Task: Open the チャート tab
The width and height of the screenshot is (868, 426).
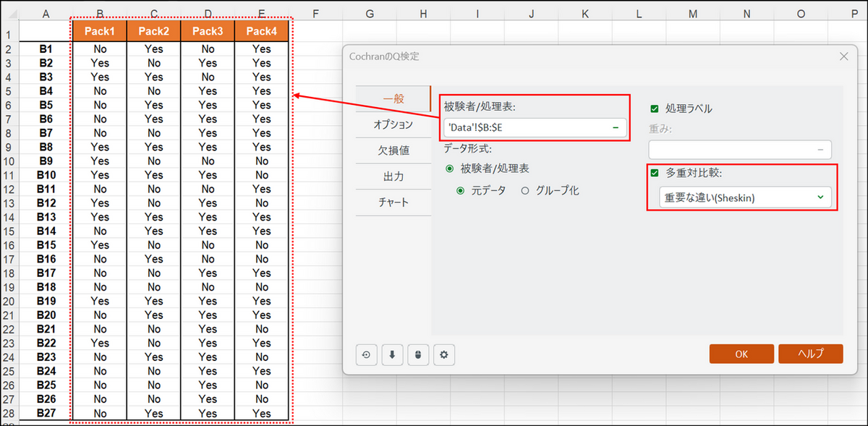Action: (393, 203)
